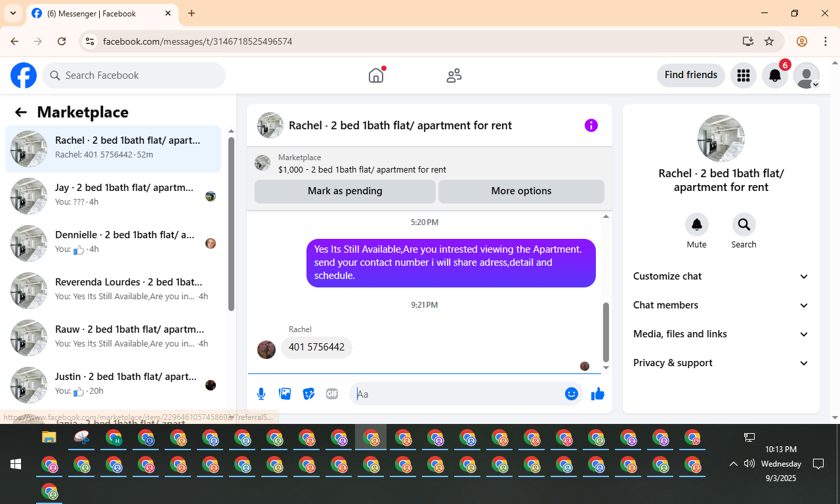Expand the Chat members section
This screenshot has height=504, width=840.
pos(721,305)
